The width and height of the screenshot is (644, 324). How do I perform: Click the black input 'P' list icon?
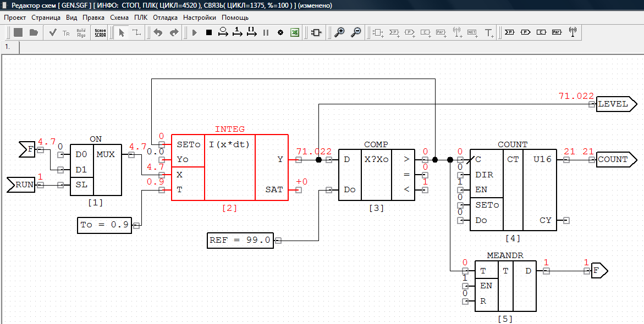coord(510,32)
